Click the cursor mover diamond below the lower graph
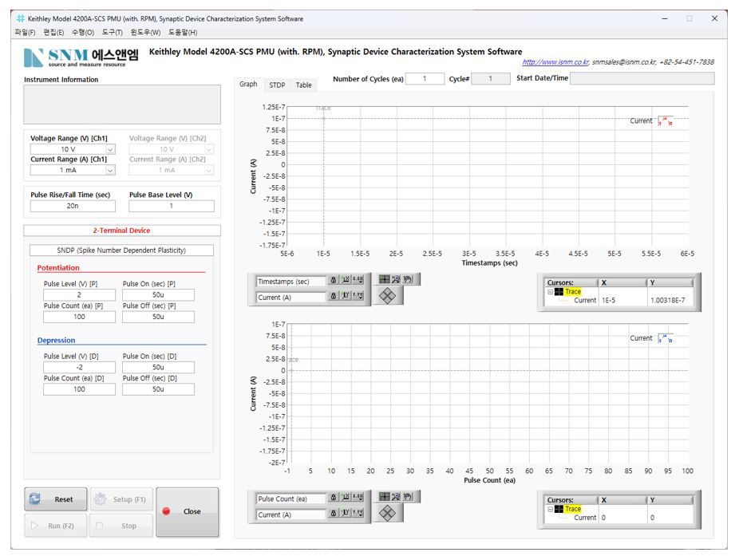Image resolution: width=739 pixels, height=560 pixels. [x=387, y=514]
